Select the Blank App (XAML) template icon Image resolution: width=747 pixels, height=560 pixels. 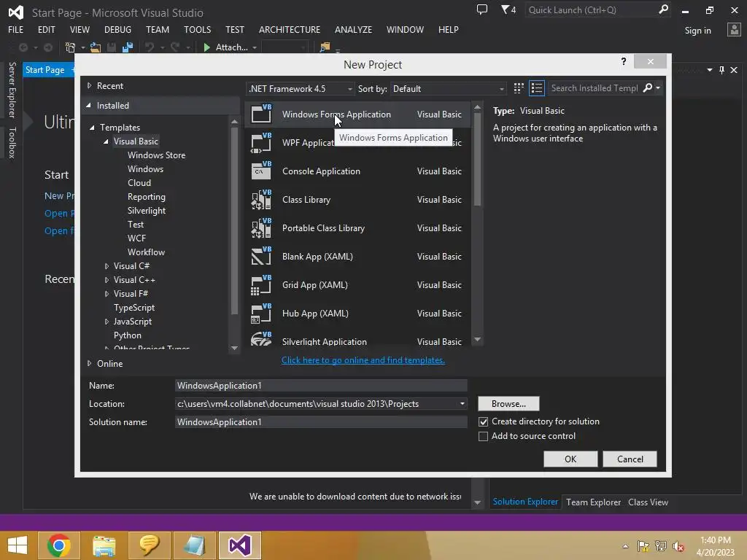coord(261,256)
